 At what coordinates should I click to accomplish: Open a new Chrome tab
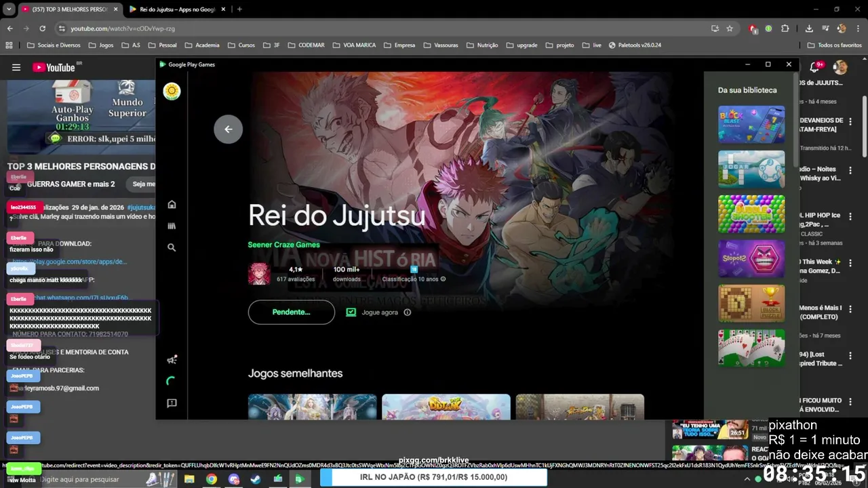(x=239, y=9)
